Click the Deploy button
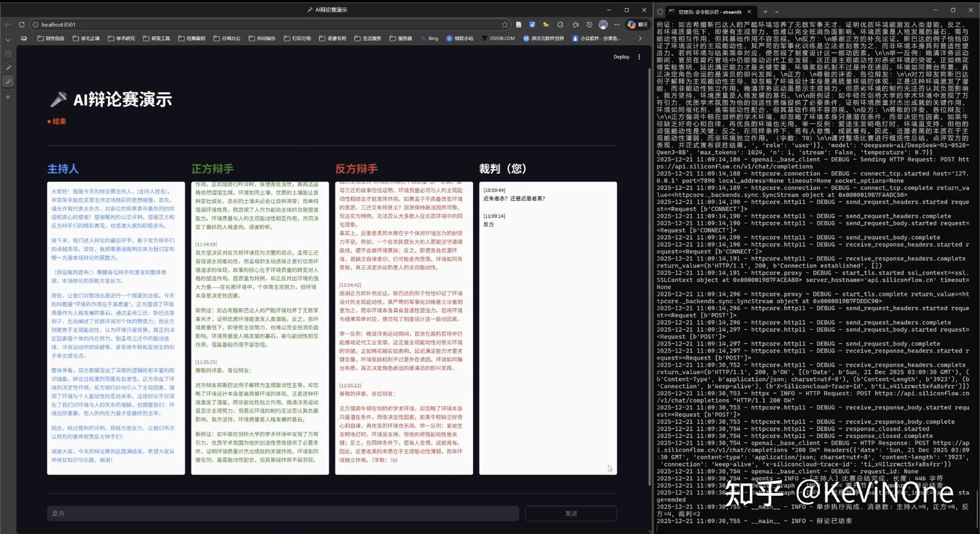Image resolution: width=980 pixels, height=534 pixels. coord(620,57)
